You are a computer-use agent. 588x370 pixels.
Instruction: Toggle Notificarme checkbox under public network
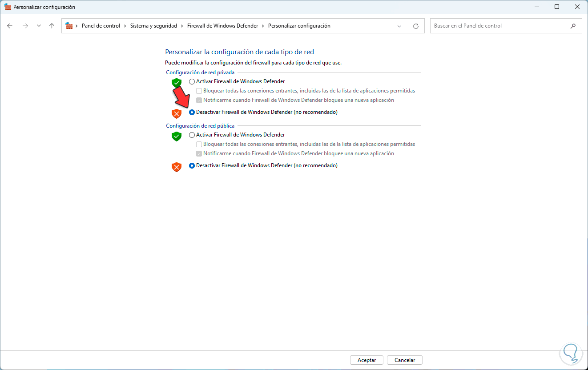pyautogui.click(x=199, y=153)
